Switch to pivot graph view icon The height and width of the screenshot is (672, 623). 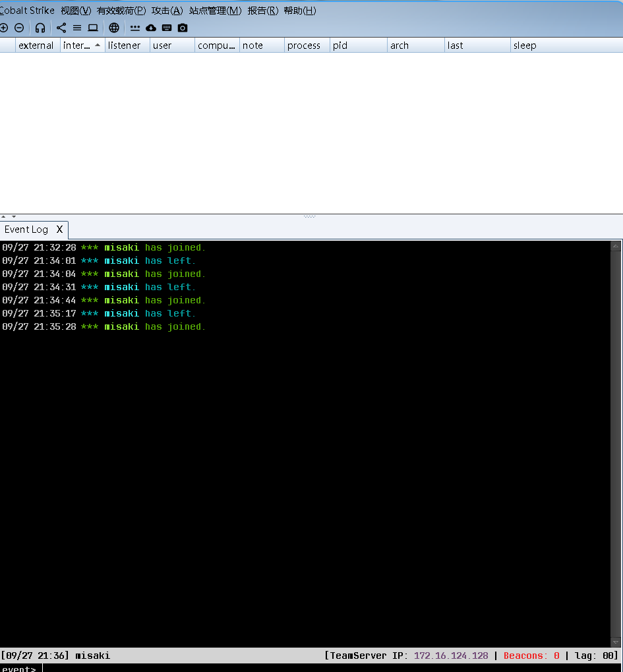pos(61,28)
